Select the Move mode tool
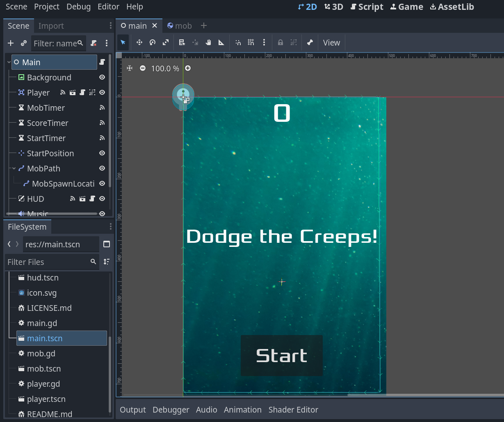The image size is (504, 422). coord(139,43)
